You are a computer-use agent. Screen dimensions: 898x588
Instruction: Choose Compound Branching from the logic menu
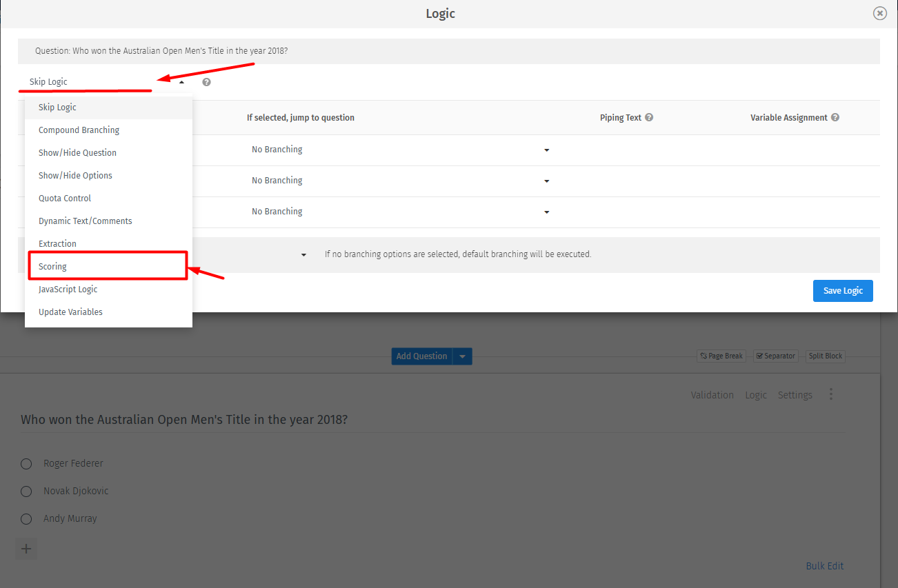pyautogui.click(x=79, y=130)
